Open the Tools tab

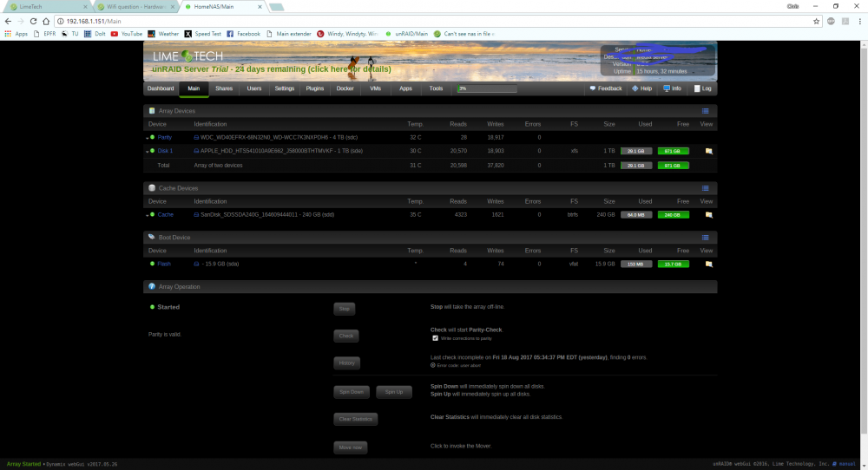pyautogui.click(x=437, y=88)
